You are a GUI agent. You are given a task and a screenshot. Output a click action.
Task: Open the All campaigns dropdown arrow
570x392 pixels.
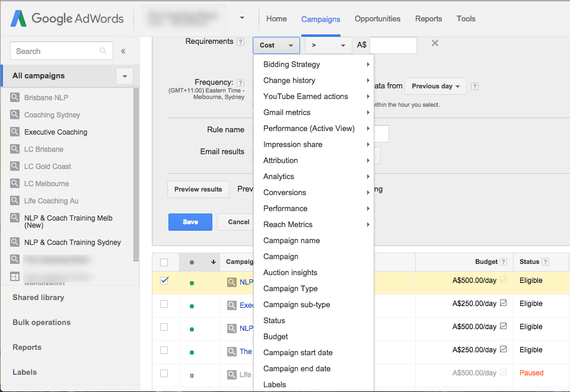[125, 77]
